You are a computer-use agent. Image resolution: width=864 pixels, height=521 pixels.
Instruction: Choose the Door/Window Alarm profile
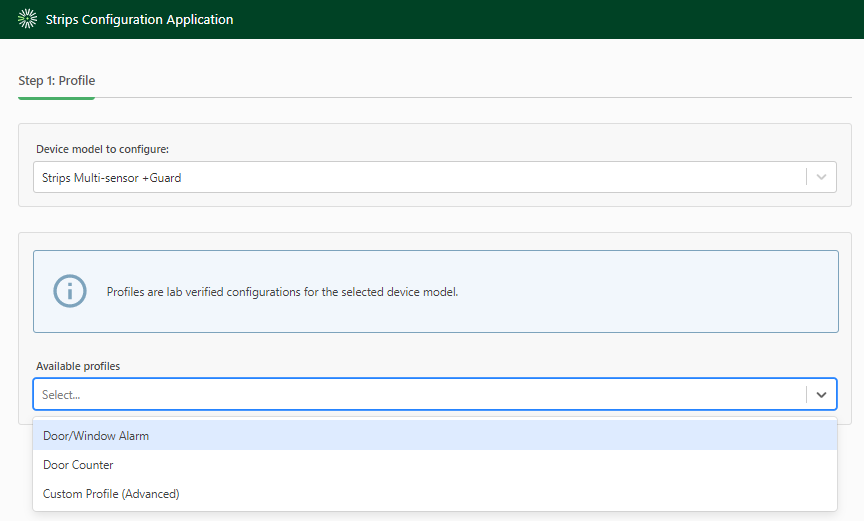(435, 436)
